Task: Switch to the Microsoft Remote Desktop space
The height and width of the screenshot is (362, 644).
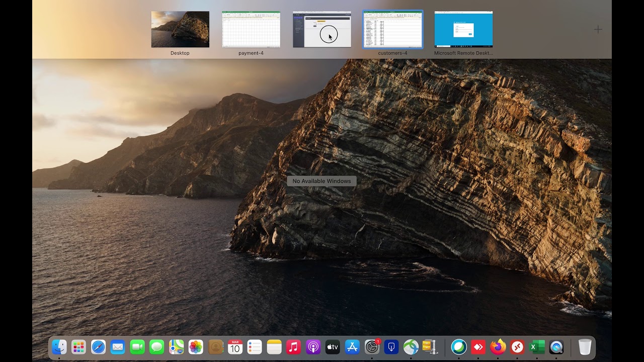Action: click(463, 29)
